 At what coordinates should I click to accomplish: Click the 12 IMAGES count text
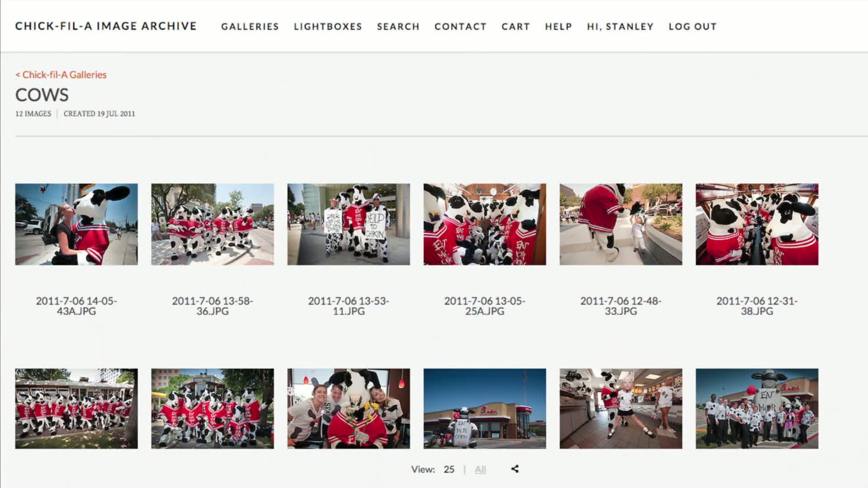pyautogui.click(x=33, y=114)
